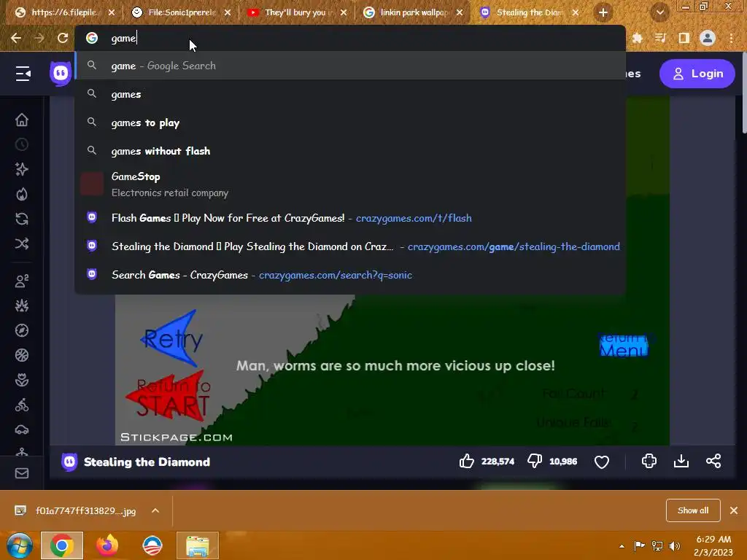Select 'game - Google Search' suggestion

coord(350,66)
